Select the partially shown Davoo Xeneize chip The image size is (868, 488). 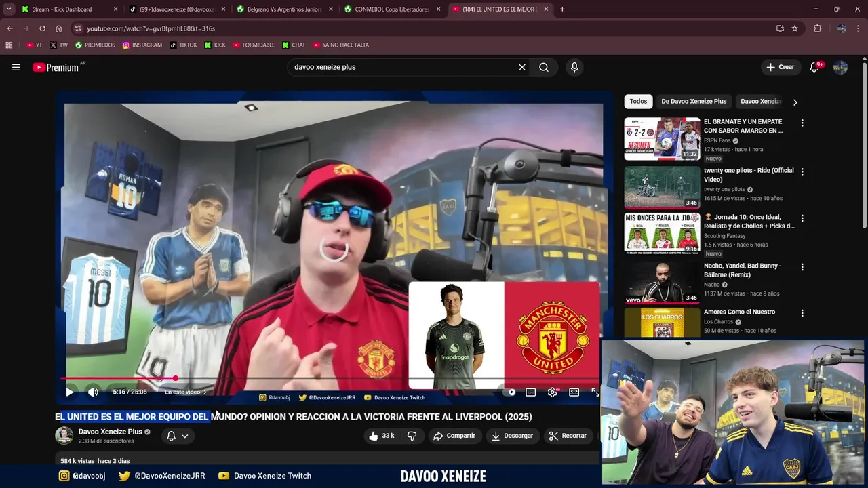(x=761, y=102)
